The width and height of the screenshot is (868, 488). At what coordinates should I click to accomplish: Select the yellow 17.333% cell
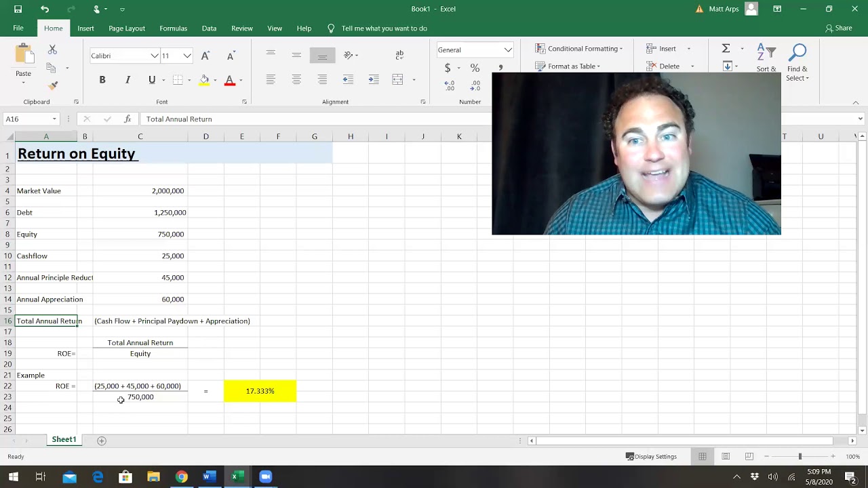coord(260,391)
